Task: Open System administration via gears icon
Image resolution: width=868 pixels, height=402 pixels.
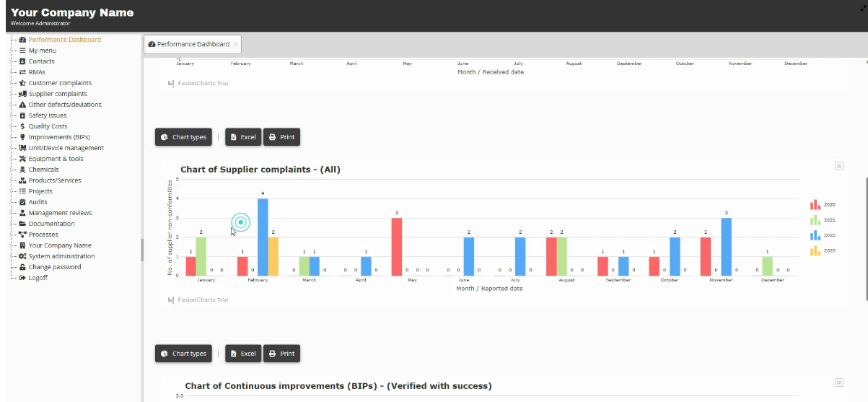Action: (22, 256)
